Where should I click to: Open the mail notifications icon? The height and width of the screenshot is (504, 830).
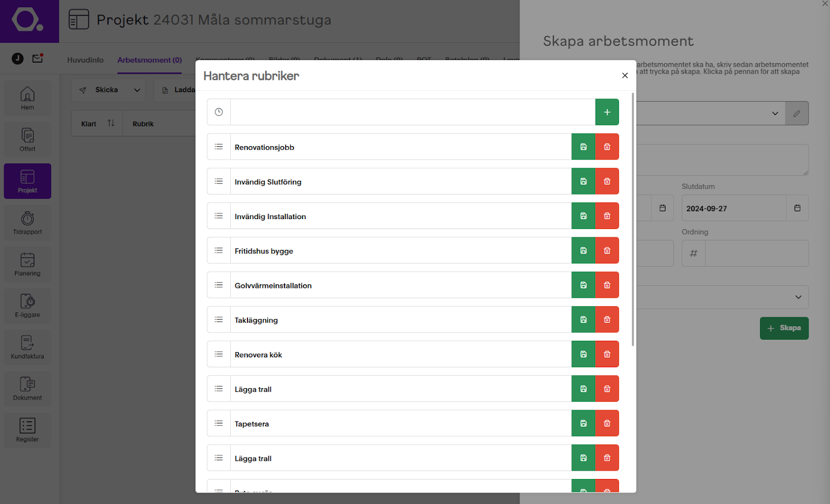(x=38, y=58)
